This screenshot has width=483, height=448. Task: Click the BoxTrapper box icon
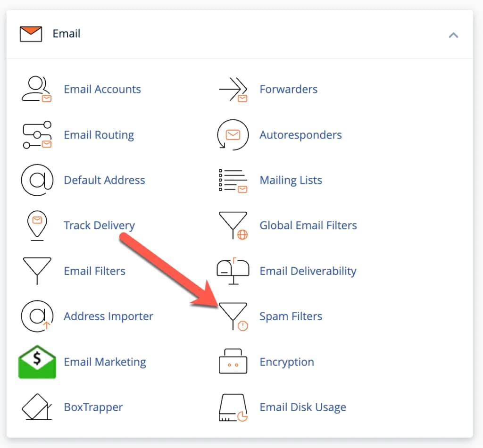pyautogui.click(x=37, y=407)
